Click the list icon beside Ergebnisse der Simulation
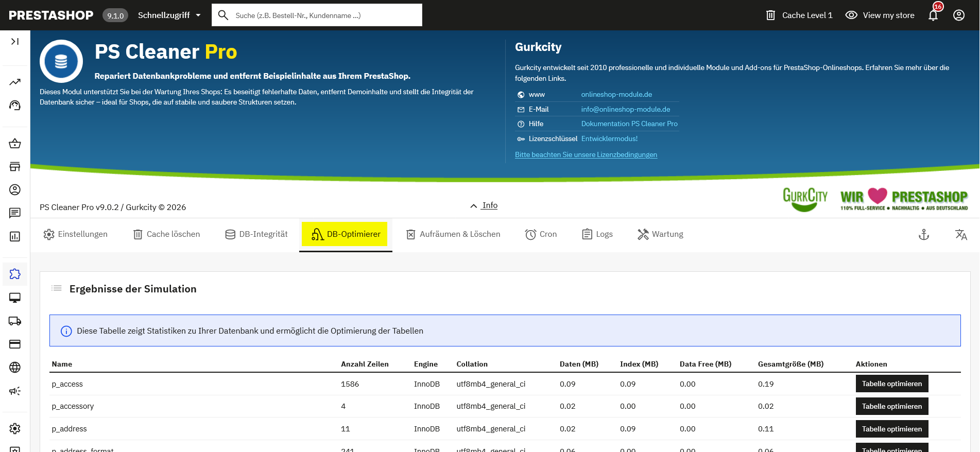980x452 pixels. 57,288
